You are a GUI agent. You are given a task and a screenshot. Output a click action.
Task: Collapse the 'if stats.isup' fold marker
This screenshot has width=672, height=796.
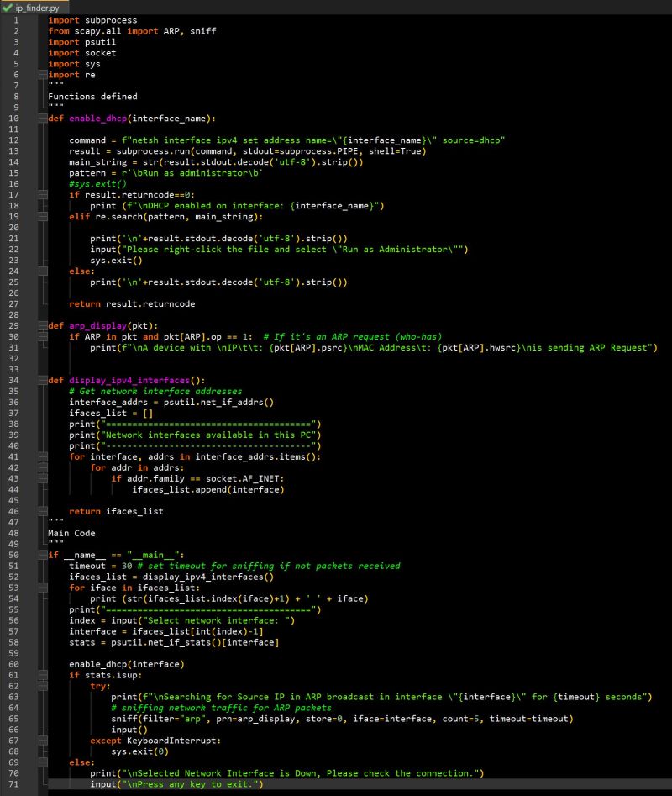point(43,675)
